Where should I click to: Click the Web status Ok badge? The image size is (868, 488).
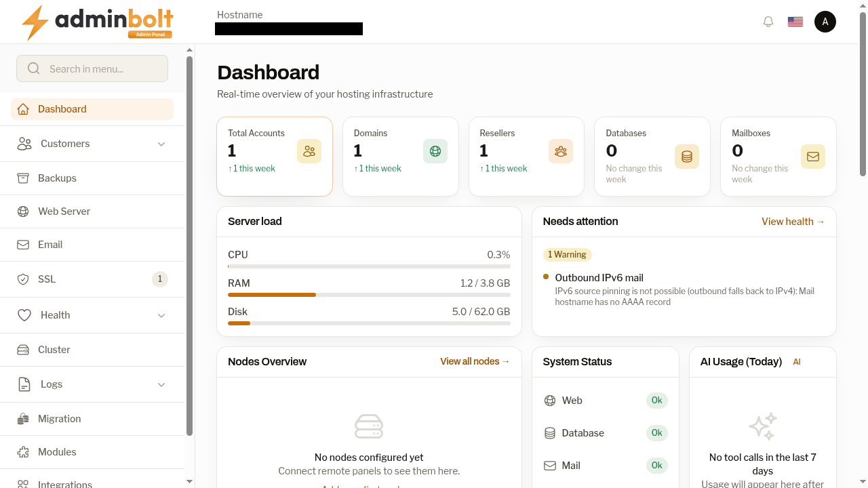[x=656, y=401]
